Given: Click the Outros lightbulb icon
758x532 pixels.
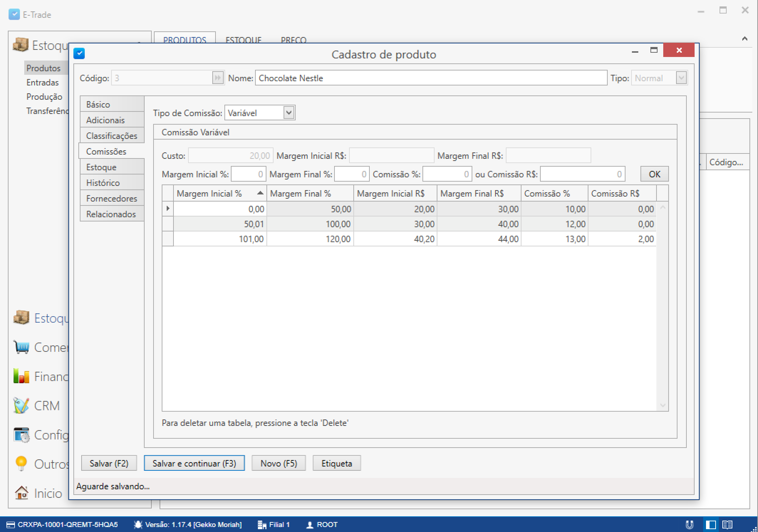Looking at the screenshot, I should (x=21, y=464).
